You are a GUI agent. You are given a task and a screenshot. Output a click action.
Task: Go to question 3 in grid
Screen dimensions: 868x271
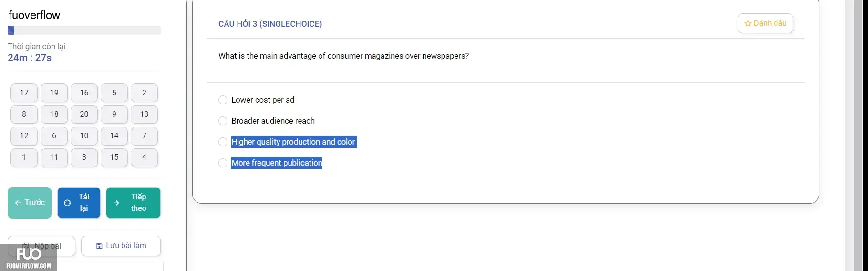pyautogui.click(x=84, y=157)
